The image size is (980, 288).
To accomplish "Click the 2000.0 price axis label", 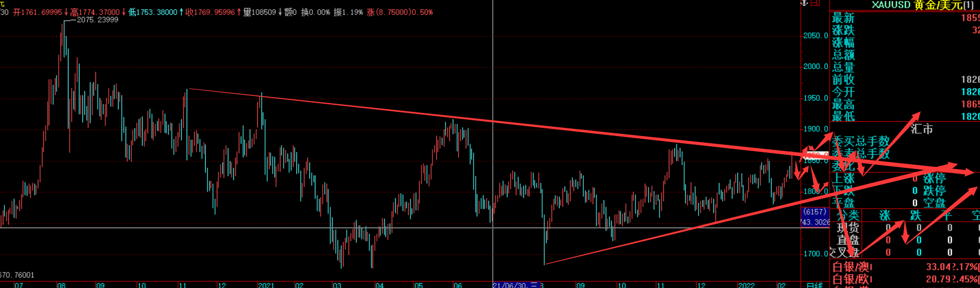I will pyautogui.click(x=815, y=66).
